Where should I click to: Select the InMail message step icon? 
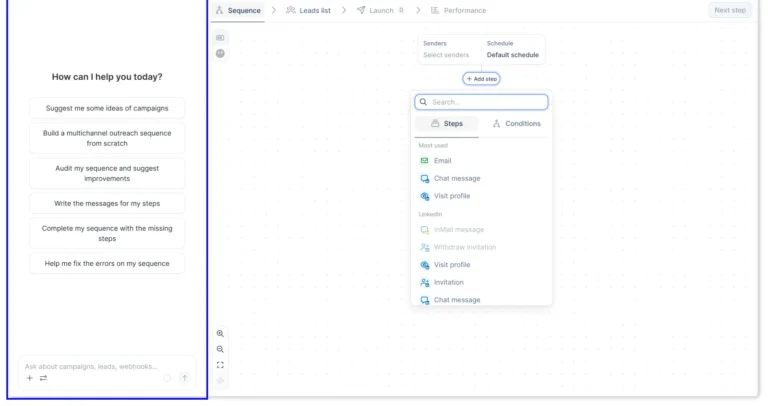(x=425, y=230)
